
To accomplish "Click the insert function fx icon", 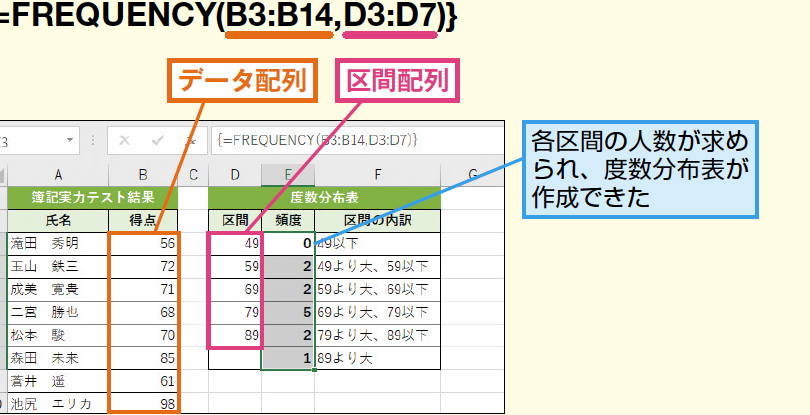I will (191, 141).
